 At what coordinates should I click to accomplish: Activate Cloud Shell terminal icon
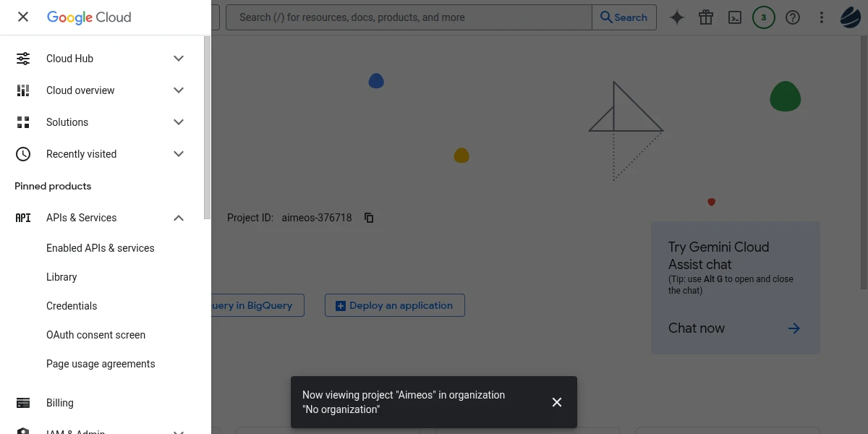(735, 17)
